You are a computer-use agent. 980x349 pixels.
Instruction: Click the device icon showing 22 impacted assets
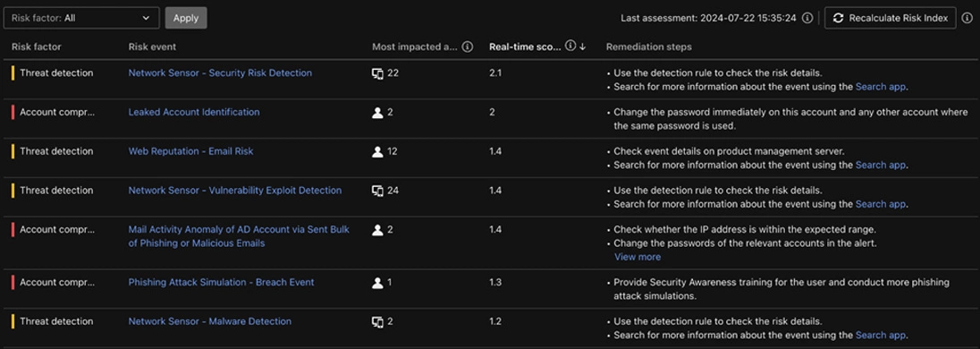point(377,73)
